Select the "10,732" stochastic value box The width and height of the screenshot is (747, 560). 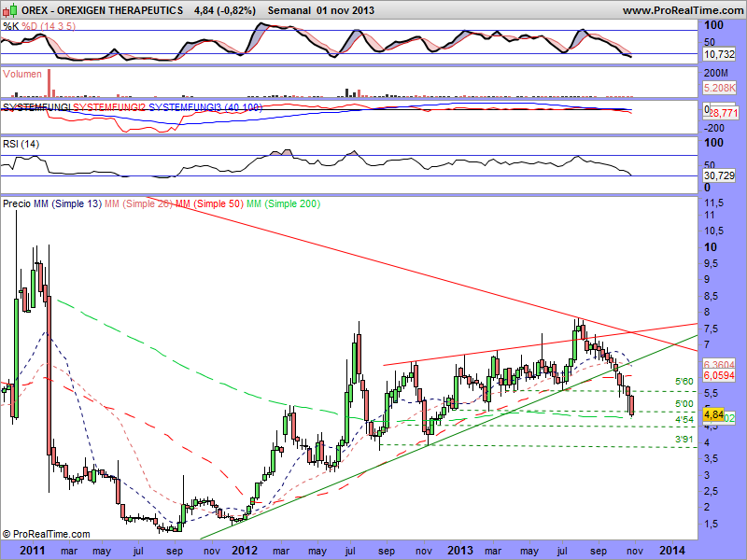[x=719, y=54]
